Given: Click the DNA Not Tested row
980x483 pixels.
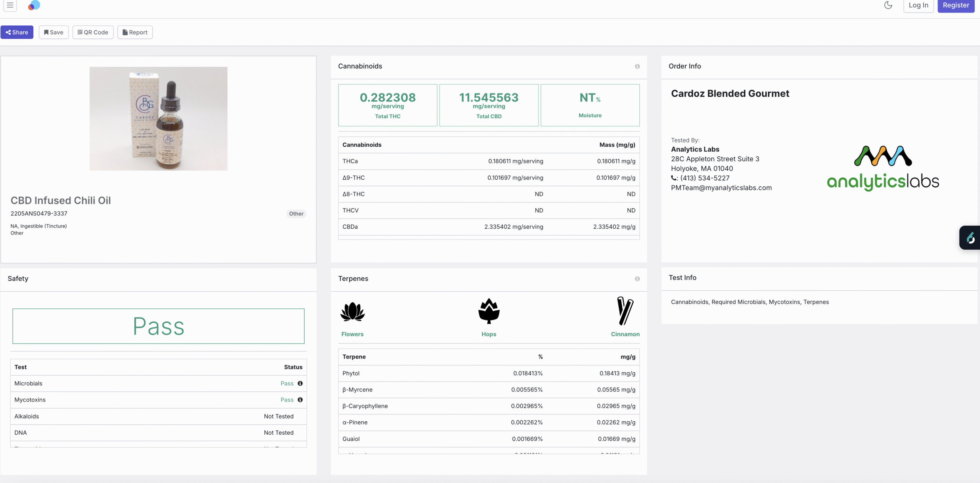Looking at the screenshot, I should [158, 433].
